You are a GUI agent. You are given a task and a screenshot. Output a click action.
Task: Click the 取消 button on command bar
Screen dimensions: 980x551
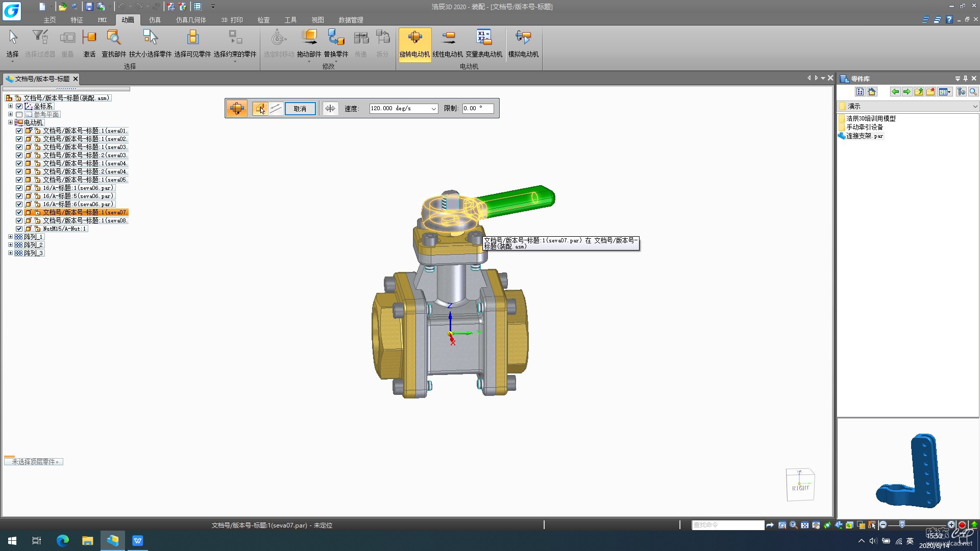click(x=300, y=109)
